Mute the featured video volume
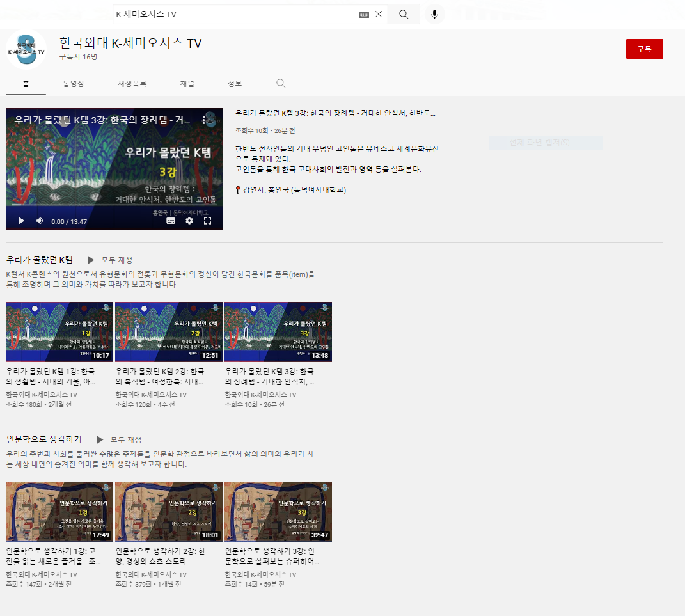 40,221
